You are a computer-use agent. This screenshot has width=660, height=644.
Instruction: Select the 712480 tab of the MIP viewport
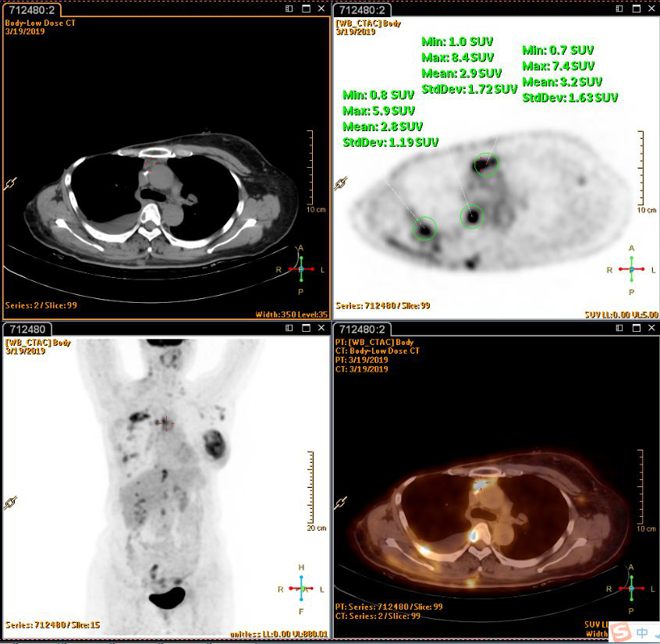23,329
